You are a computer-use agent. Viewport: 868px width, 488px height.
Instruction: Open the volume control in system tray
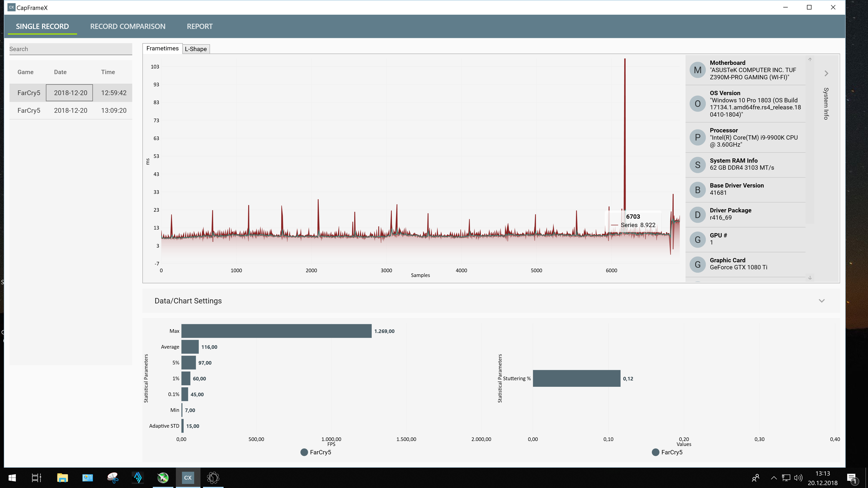[x=798, y=478]
